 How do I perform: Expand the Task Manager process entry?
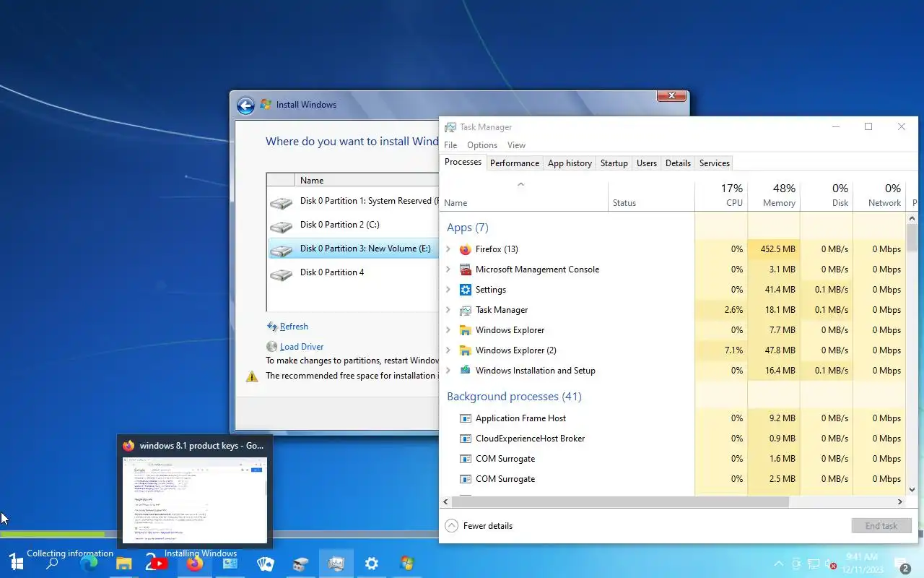pos(448,310)
